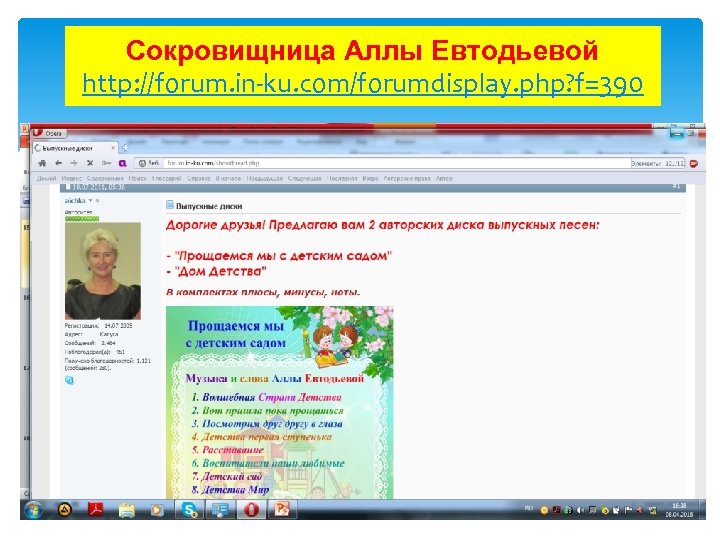Open the password key wand icon
Screen dimensions: 720x540
(107, 163)
